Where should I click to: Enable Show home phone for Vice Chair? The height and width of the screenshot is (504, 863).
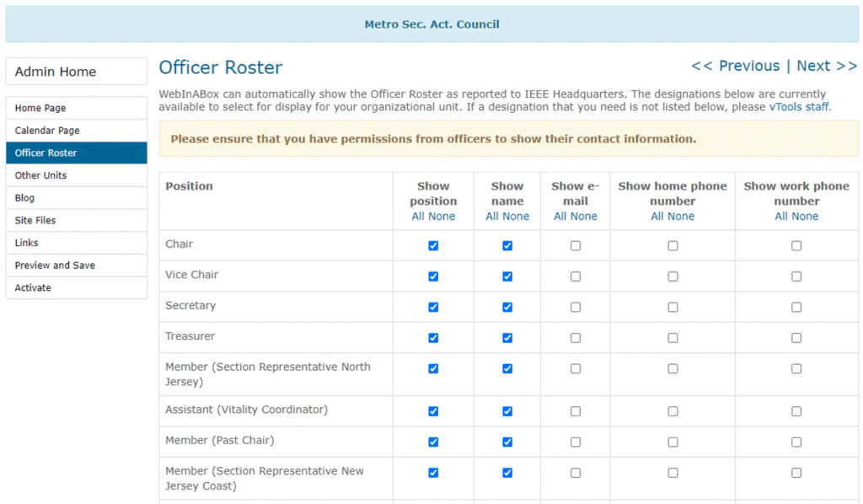673,276
